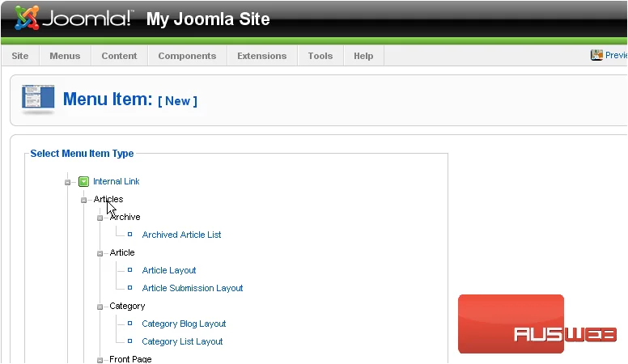This screenshot has height=364, width=628.
Task: Collapse the Archive tree node
Action: pyautogui.click(x=100, y=218)
